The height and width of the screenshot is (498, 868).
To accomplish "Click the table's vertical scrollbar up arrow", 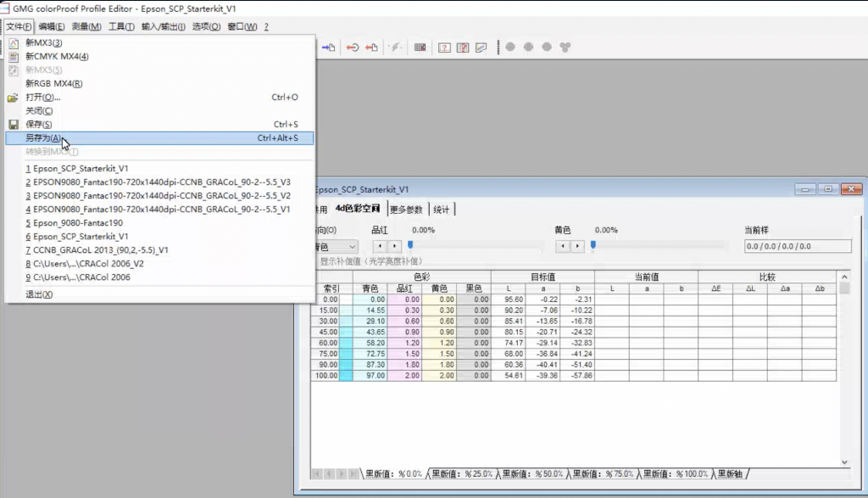I will click(844, 277).
